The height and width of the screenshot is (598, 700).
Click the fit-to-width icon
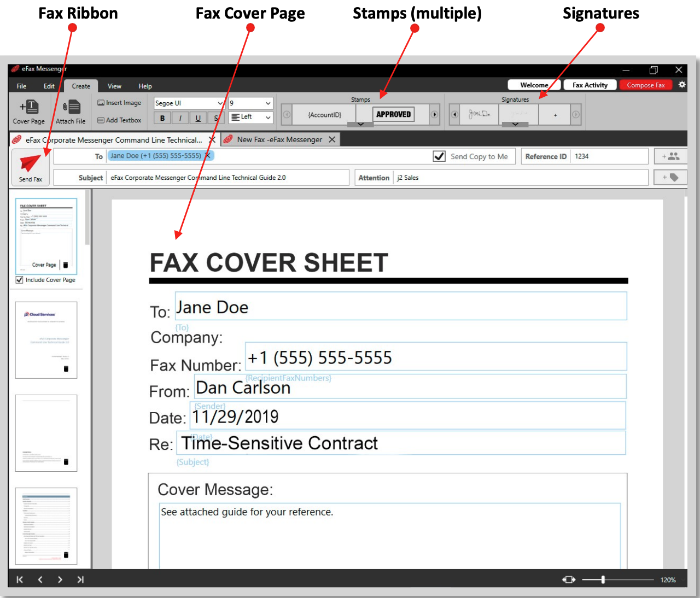[569, 579]
